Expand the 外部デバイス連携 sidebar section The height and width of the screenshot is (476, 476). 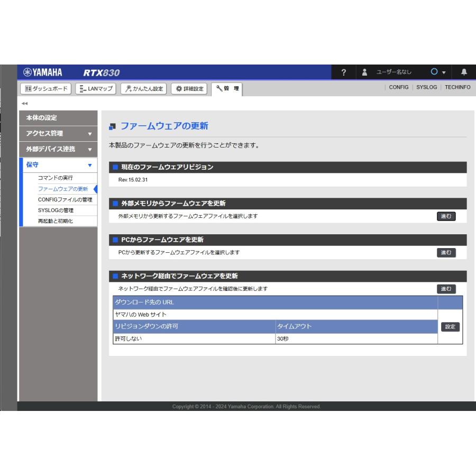click(58, 149)
